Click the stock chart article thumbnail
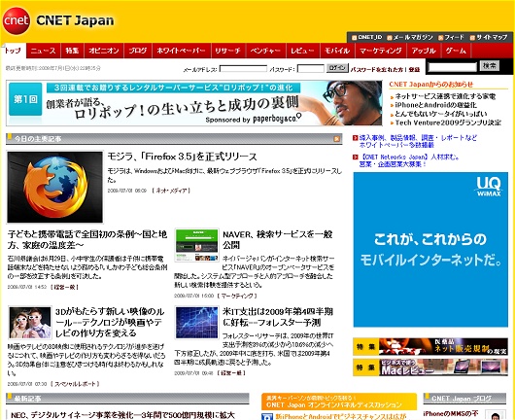The height and width of the screenshot is (420, 515). (x=196, y=323)
